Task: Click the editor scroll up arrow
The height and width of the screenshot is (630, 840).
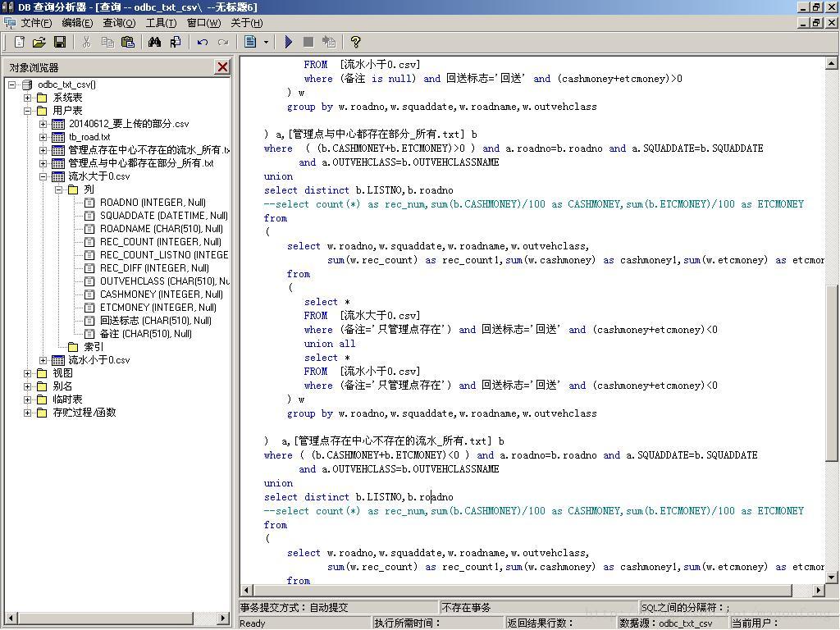Action: [832, 64]
